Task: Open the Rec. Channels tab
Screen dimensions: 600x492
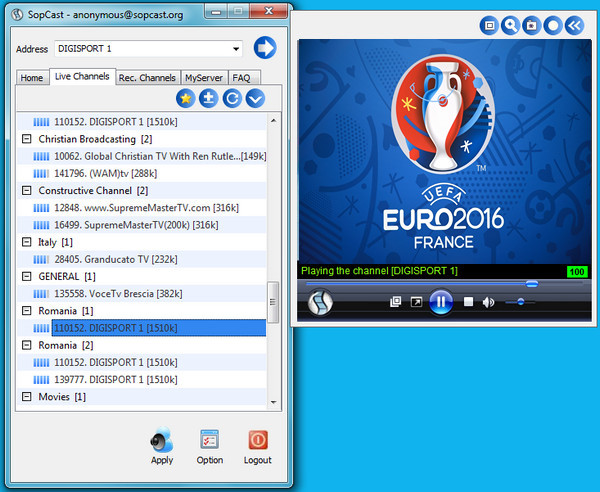Action: coord(147,78)
